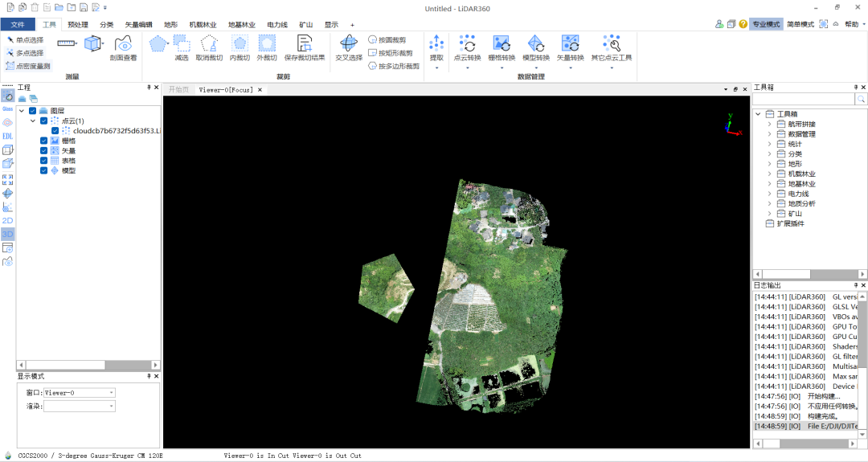This screenshot has width=868, height=462.
Task: Uncheck the 点云(1) checkbox
Action: click(x=43, y=121)
